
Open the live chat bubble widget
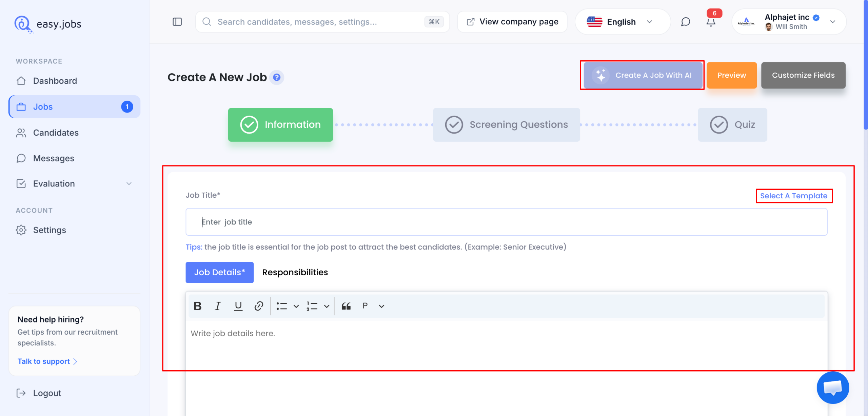pyautogui.click(x=832, y=388)
